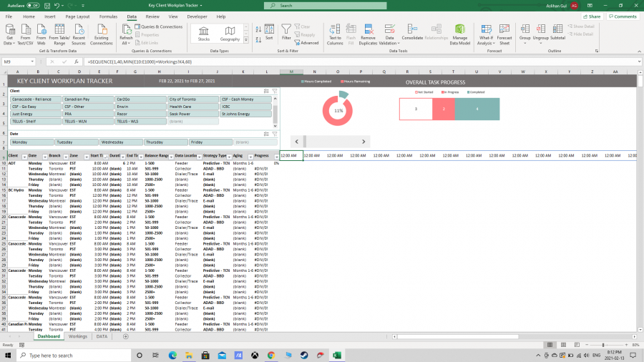
Task: Open the Formulas ribbon tab
Action: tap(109, 17)
